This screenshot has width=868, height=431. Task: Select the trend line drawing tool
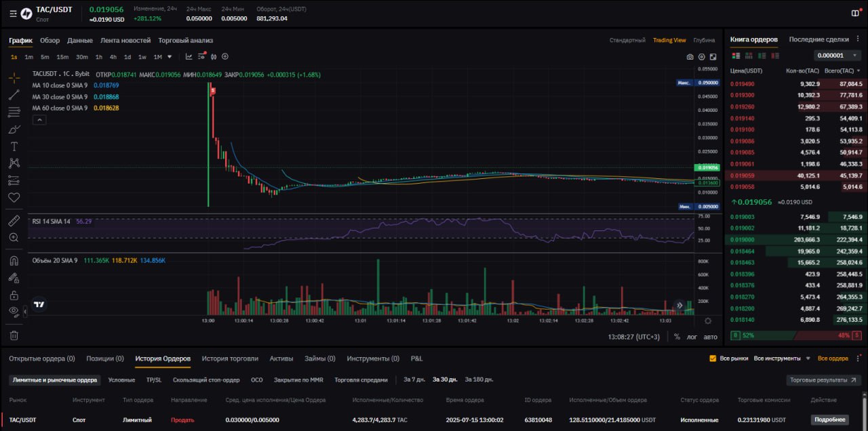coord(14,95)
